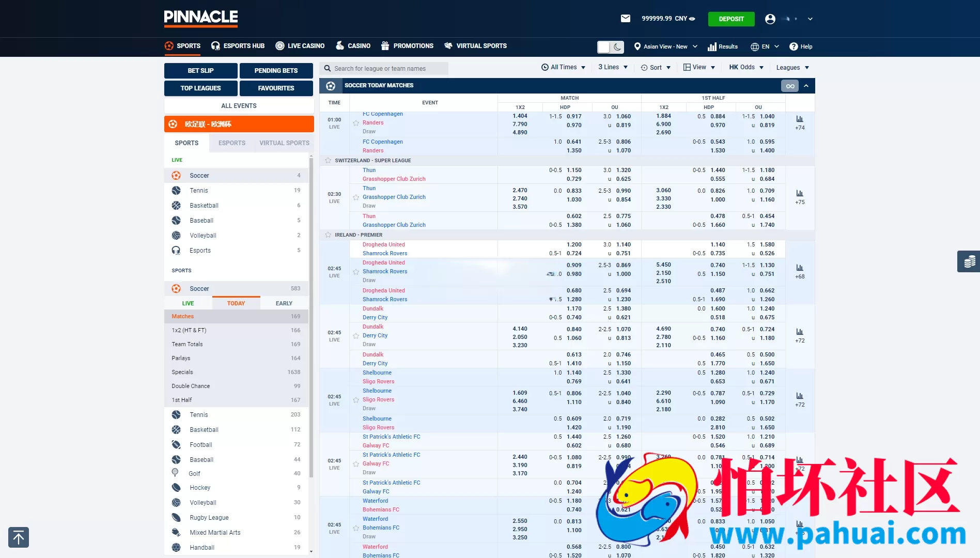Open the Help page
Image resolution: width=980 pixels, height=558 pixels.
click(x=801, y=47)
